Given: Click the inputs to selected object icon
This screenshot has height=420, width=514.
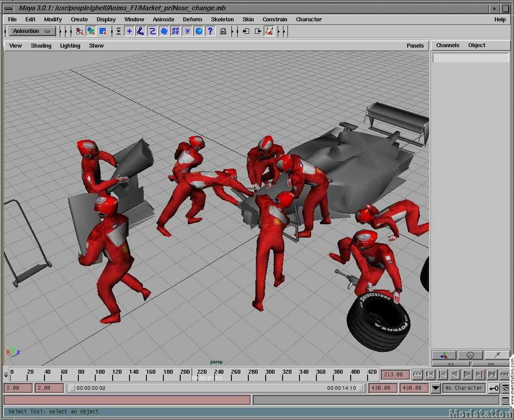Looking at the screenshot, I should 246,31.
